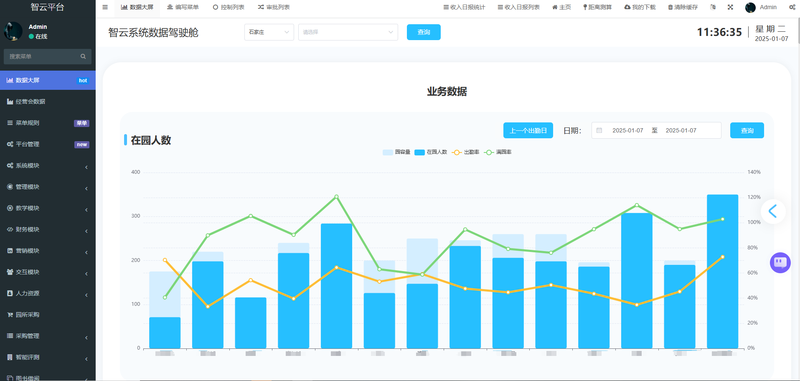Click Admin username text in top bar
The width and height of the screenshot is (800, 381).
point(768,7)
